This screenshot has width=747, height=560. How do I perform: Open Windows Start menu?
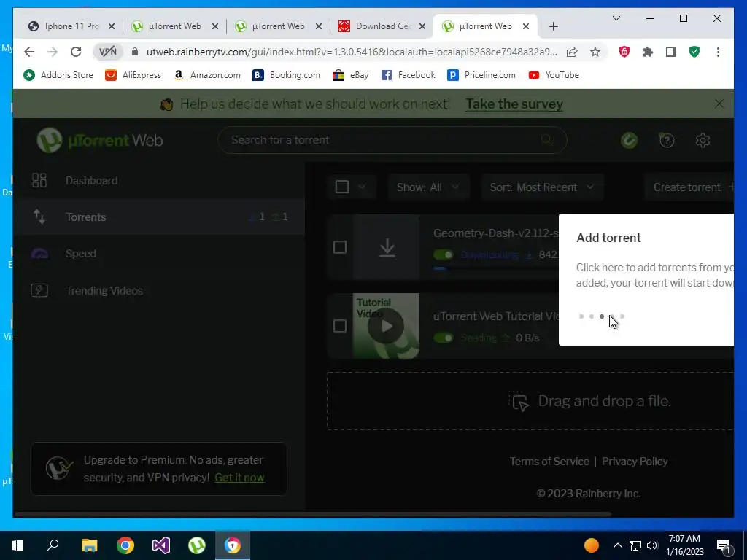(18, 545)
